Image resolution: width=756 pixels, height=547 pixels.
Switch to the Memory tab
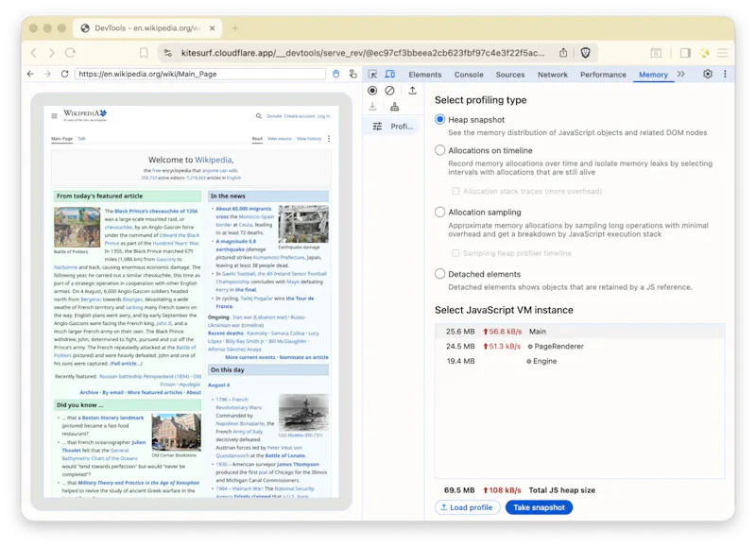(653, 75)
